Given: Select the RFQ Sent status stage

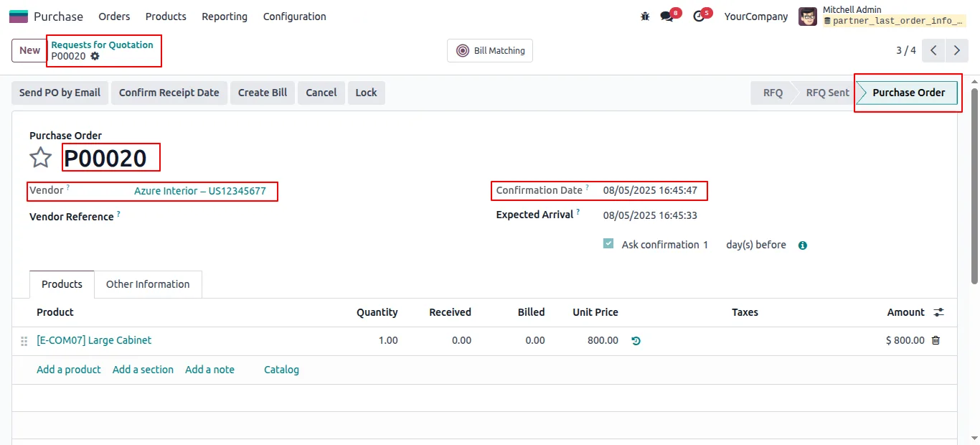Looking at the screenshot, I should click(x=827, y=93).
